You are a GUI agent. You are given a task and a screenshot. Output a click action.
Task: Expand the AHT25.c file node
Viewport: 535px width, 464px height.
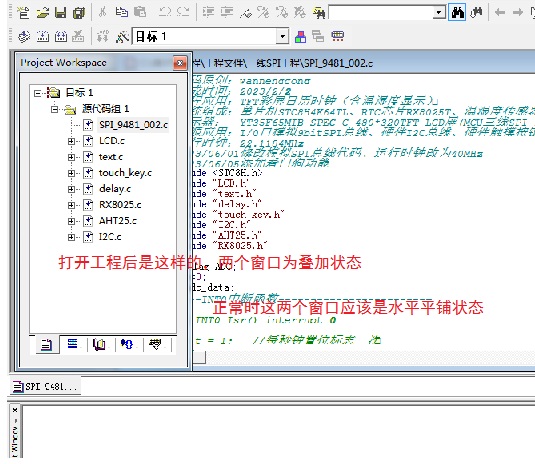click(x=71, y=221)
